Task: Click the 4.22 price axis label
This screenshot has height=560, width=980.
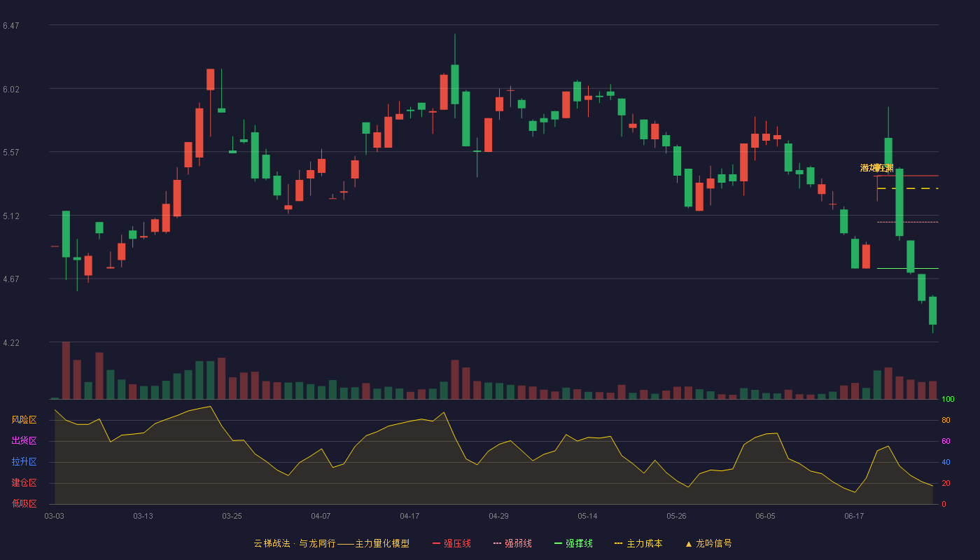Action: point(10,343)
